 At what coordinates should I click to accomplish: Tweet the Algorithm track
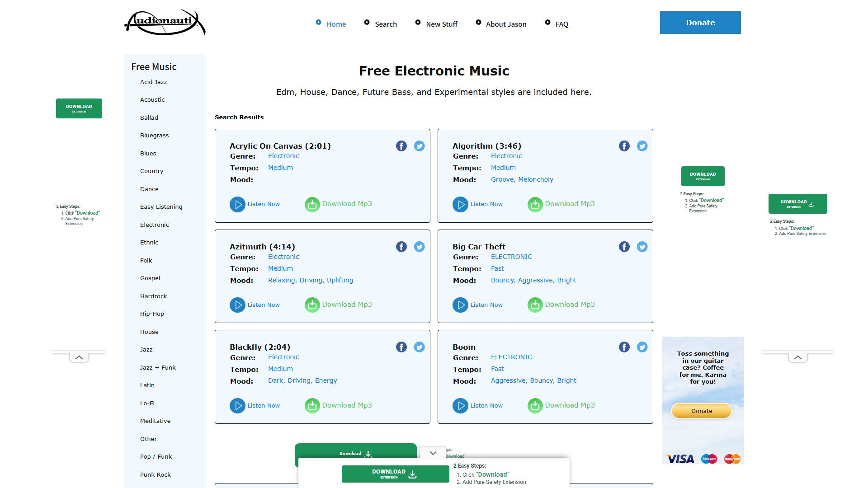coord(642,146)
